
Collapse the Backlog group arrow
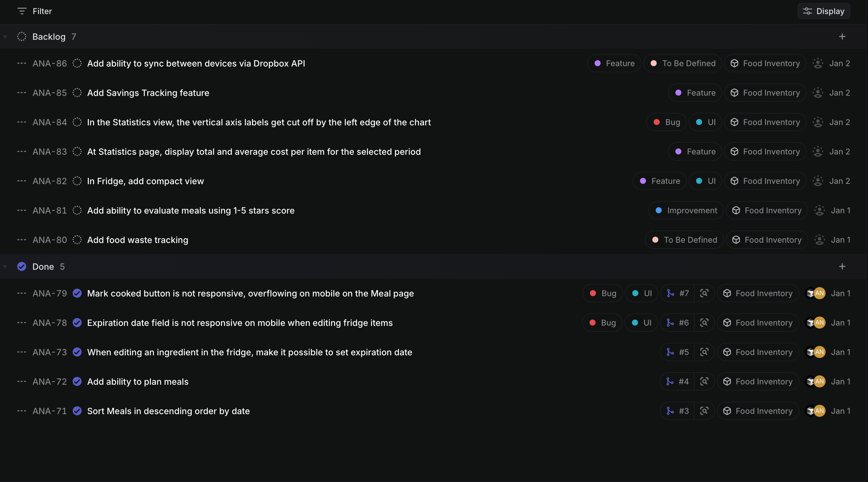coord(5,36)
